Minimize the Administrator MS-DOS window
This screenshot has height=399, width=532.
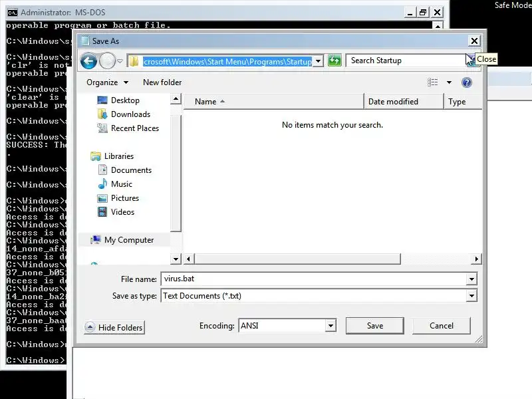(x=410, y=13)
